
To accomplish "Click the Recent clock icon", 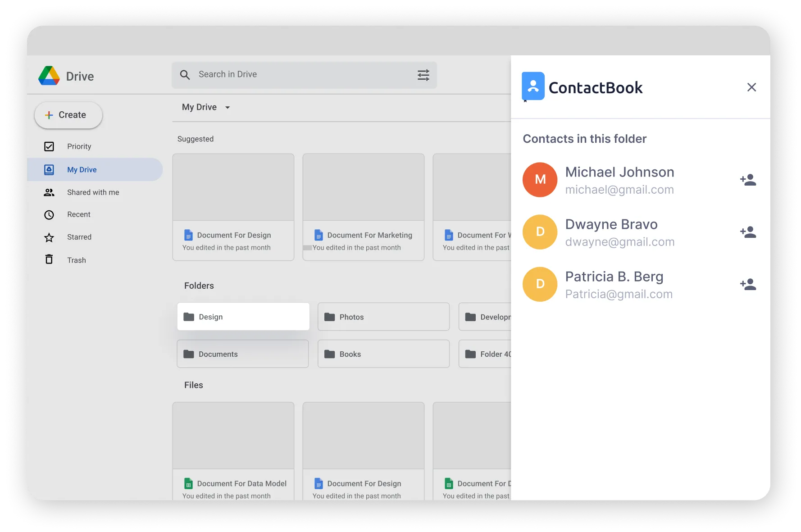I will 49,214.
